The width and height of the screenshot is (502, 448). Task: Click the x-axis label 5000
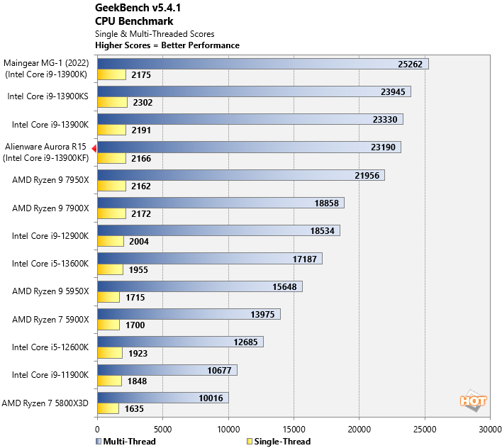coord(162,429)
